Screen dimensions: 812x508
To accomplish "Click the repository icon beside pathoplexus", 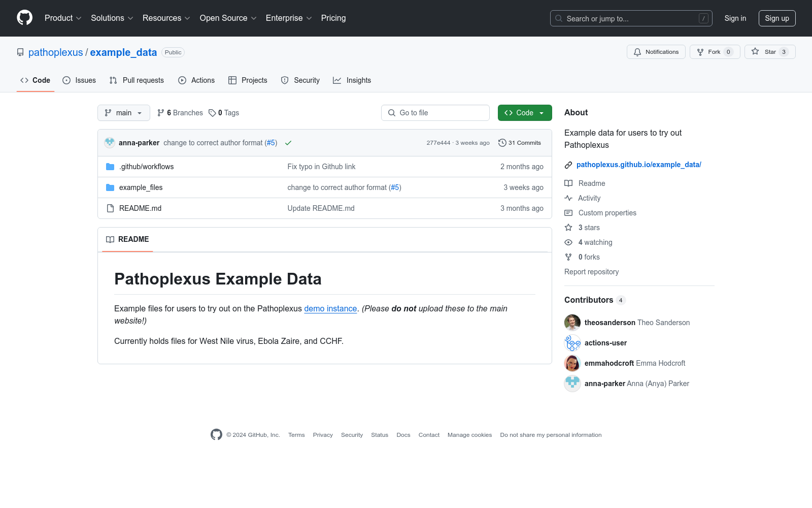I will 20,52.
